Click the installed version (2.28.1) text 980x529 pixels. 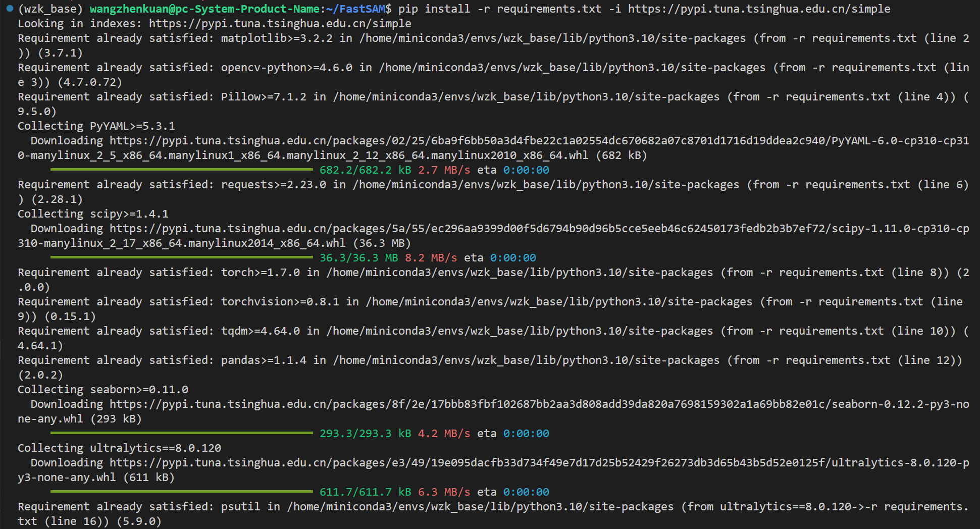57,199
